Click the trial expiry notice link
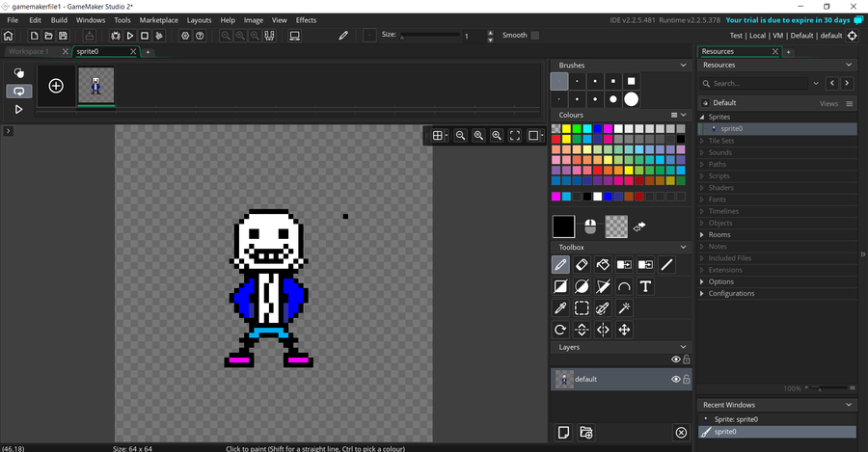 point(788,20)
